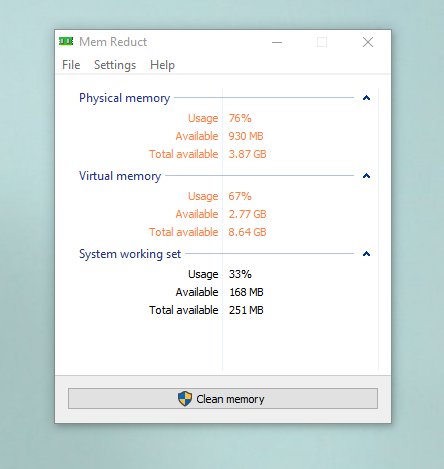Click the Mem Reduct app icon in title bar

point(66,42)
